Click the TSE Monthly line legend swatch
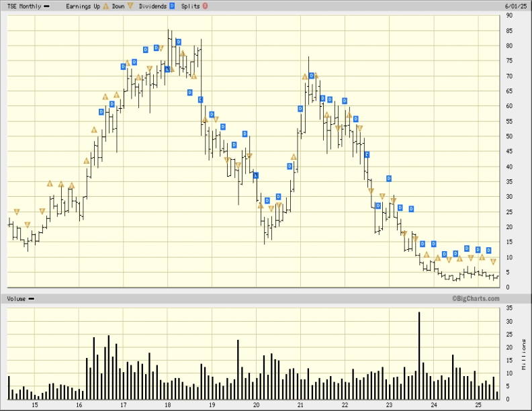Screen dimensions: 532x411 pos(47,5)
